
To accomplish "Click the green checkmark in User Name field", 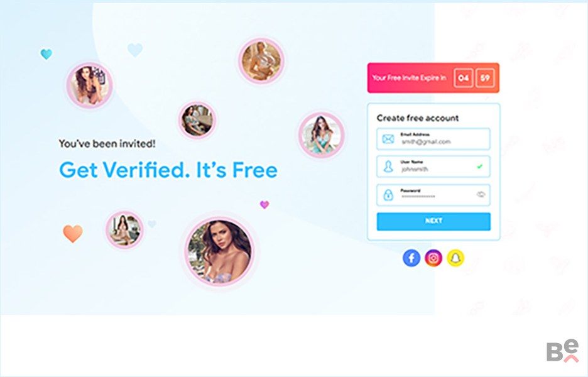I will point(479,167).
